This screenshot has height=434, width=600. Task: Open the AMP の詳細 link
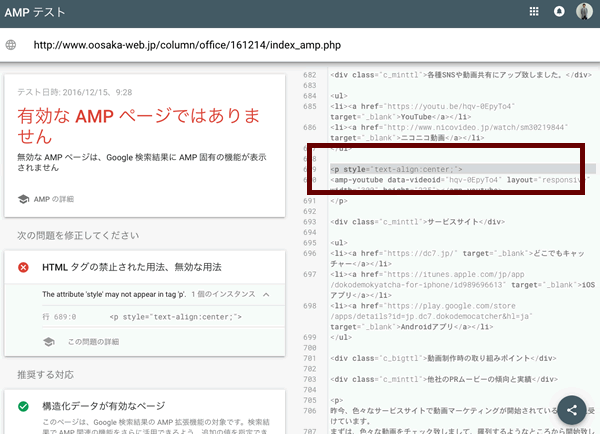pyautogui.click(x=54, y=199)
